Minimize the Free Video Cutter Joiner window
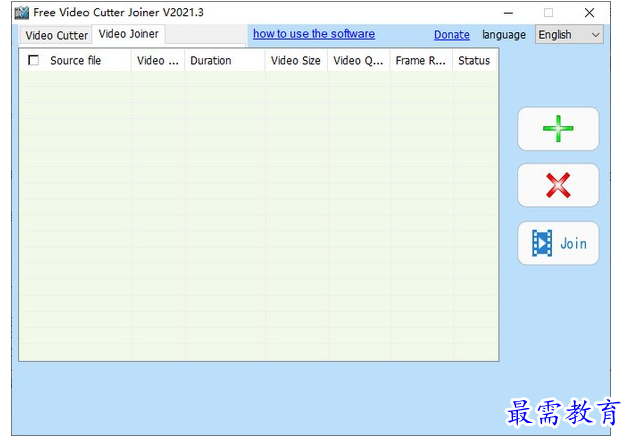 click(x=508, y=13)
